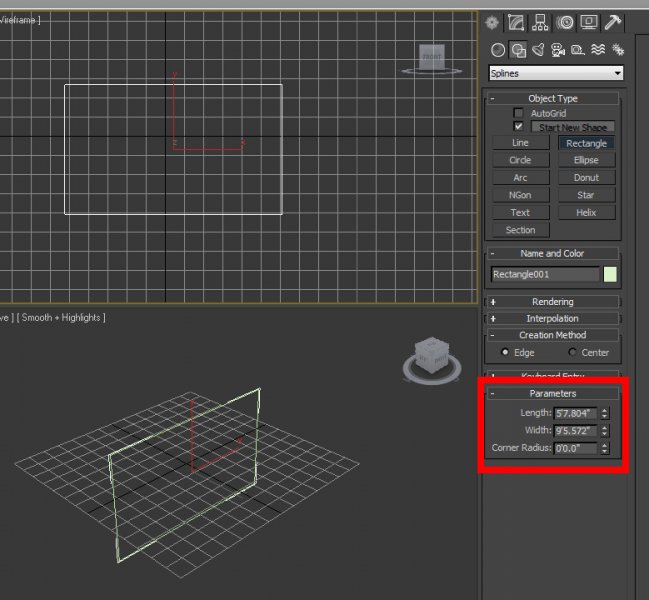This screenshot has height=600, width=649.
Task: Choose the Section spline button
Action: tap(521, 230)
